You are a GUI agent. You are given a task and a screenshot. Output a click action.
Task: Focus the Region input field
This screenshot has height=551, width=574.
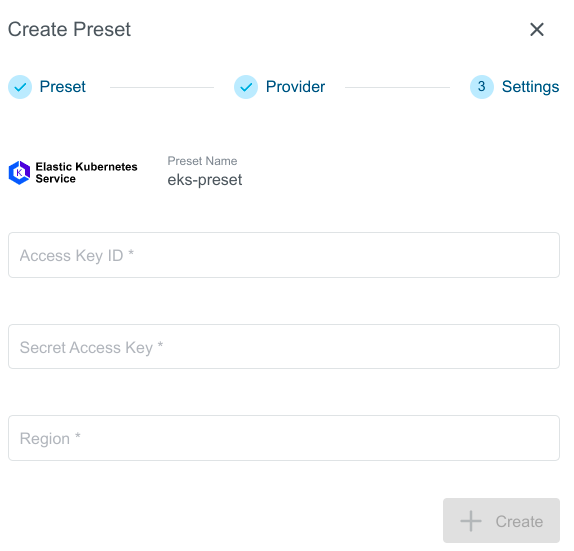click(x=284, y=438)
